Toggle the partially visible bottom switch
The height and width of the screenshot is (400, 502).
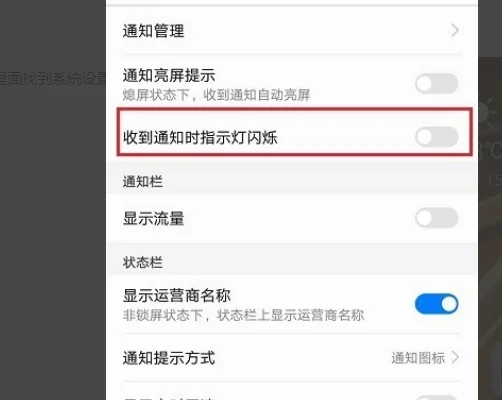(x=437, y=398)
